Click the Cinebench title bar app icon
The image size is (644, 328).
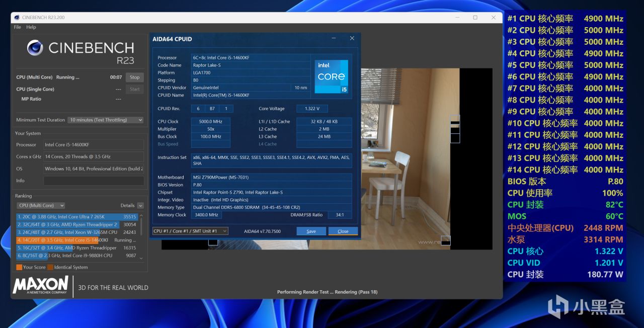[17, 18]
